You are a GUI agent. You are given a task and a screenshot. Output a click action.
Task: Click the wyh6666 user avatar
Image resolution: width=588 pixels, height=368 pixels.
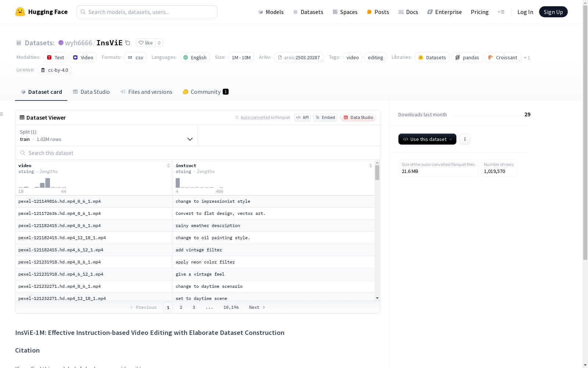(x=61, y=43)
